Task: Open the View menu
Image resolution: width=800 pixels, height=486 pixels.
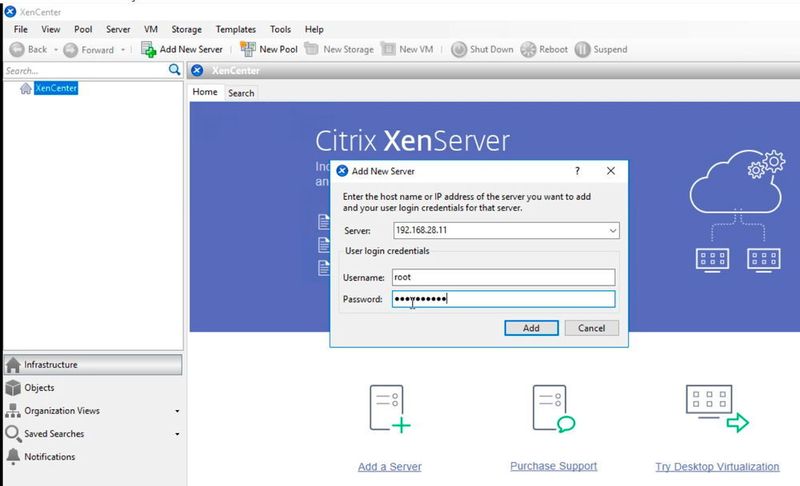Action: point(51,29)
